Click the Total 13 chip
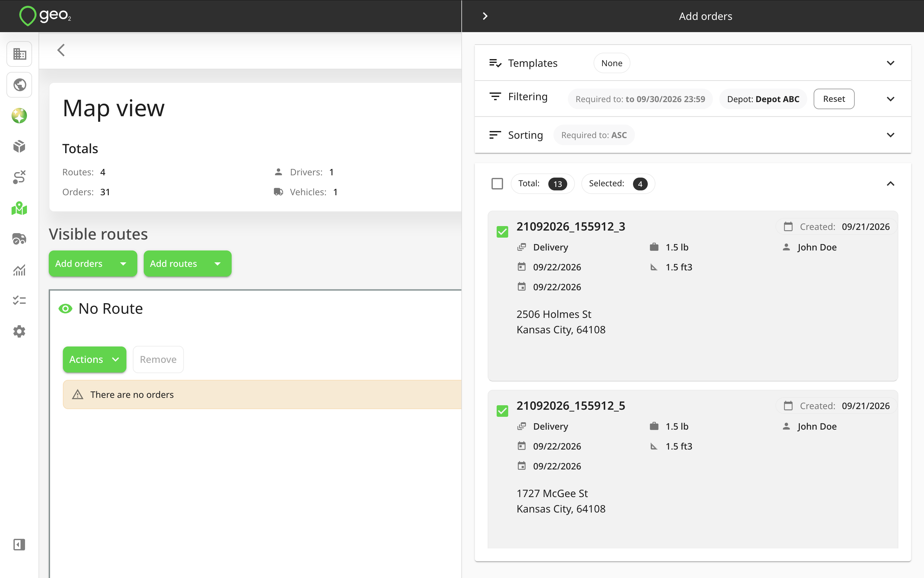The image size is (924, 578). click(x=543, y=184)
